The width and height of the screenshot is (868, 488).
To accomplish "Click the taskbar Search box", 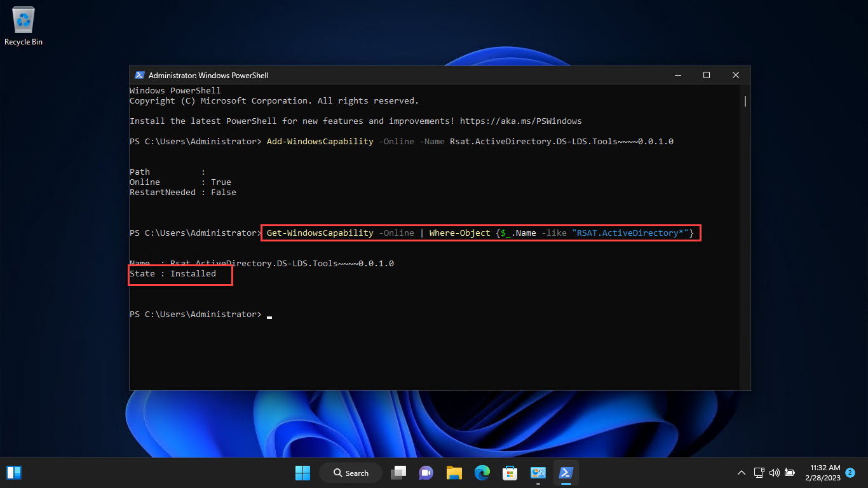I will 351,473.
